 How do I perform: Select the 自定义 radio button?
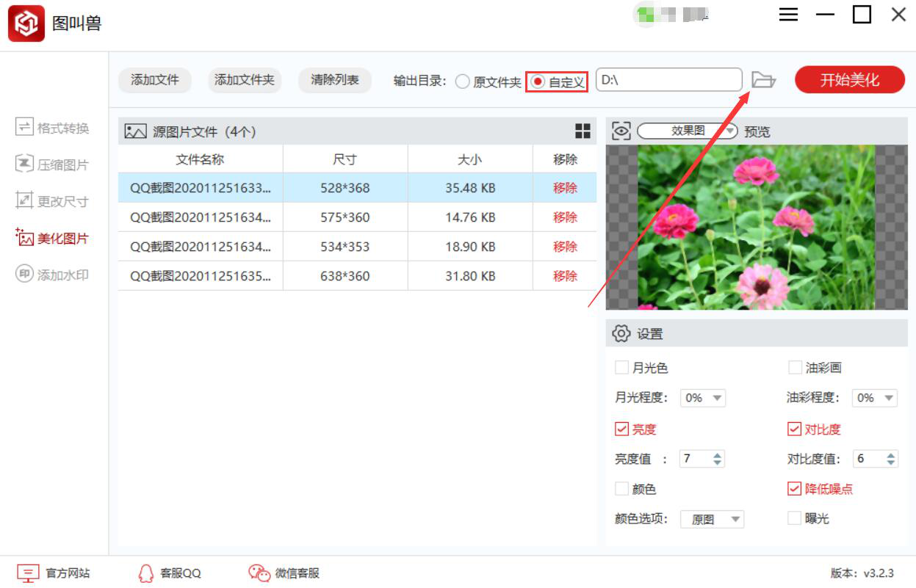click(538, 82)
